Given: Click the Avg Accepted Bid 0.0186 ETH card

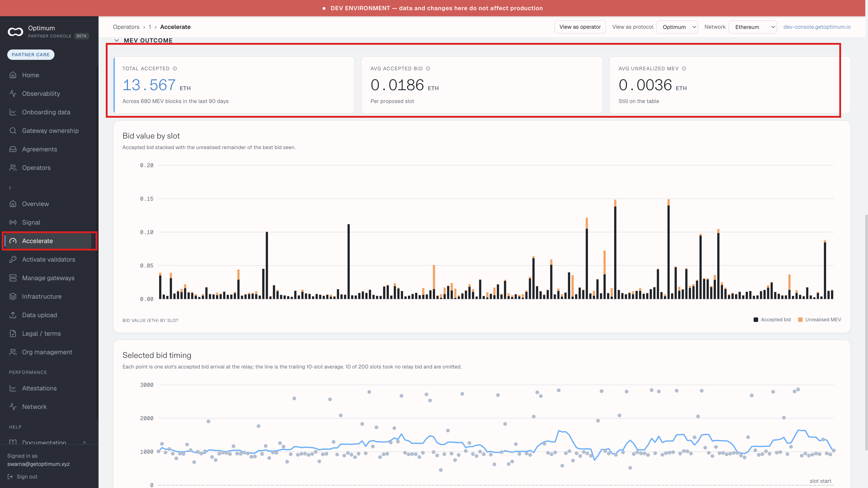Looking at the screenshot, I should coord(482,85).
